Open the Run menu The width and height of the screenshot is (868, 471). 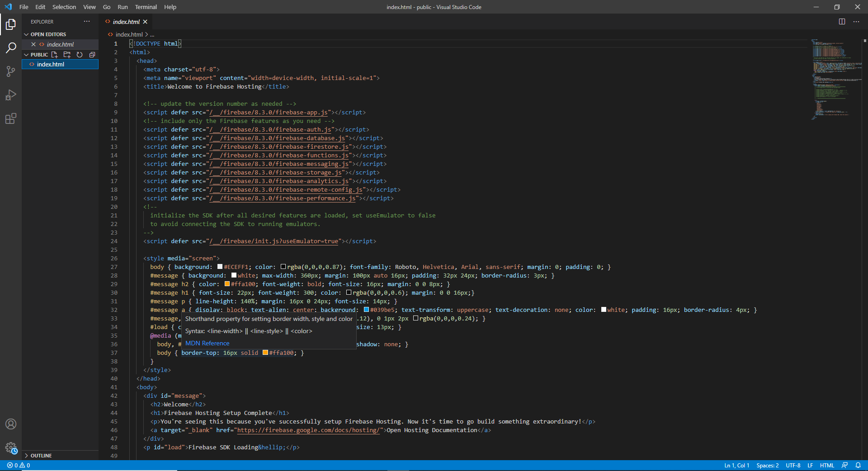[123, 7]
